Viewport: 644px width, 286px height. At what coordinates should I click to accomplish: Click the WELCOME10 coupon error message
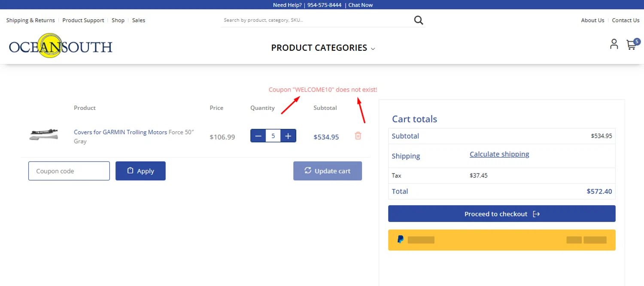pos(323,90)
